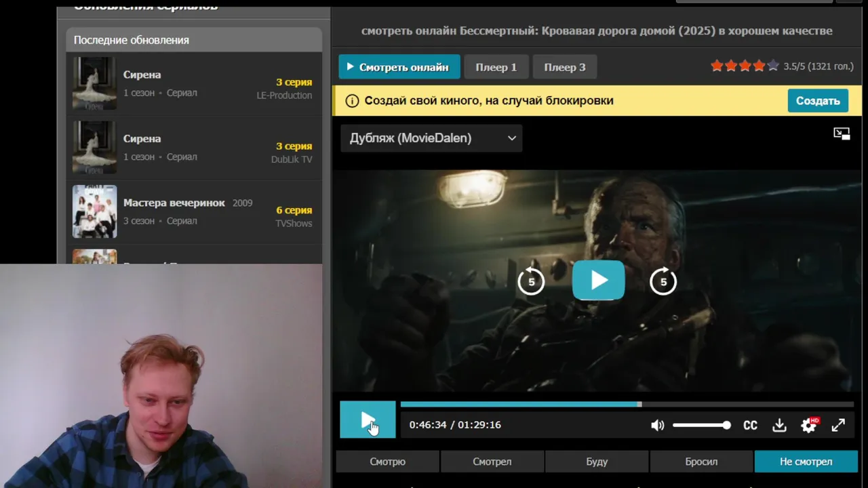The width and height of the screenshot is (868, 488).
Task: Mark status as Смотрел
Action: click(492, 462)
